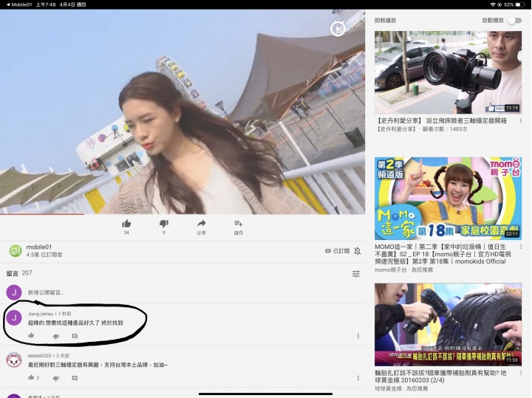
Task: Reply to the delete0203 comment
Action: point(75,378)
